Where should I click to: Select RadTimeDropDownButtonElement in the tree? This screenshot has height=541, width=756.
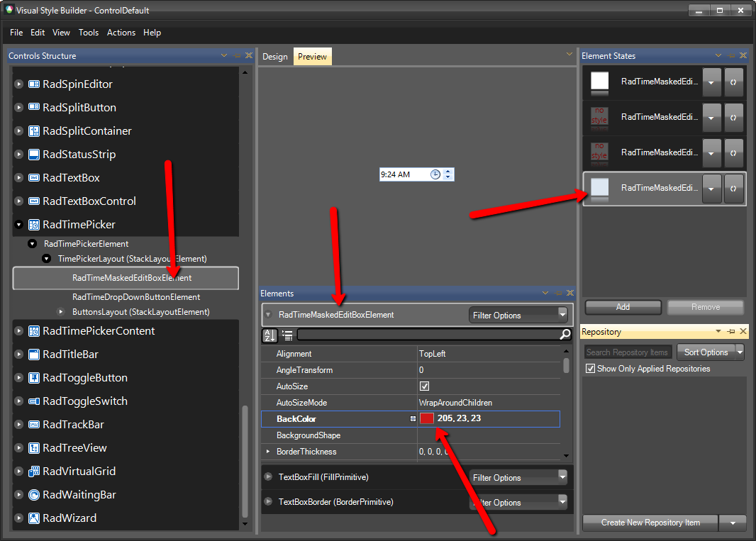pyautogui.click(x=136, y=297)
